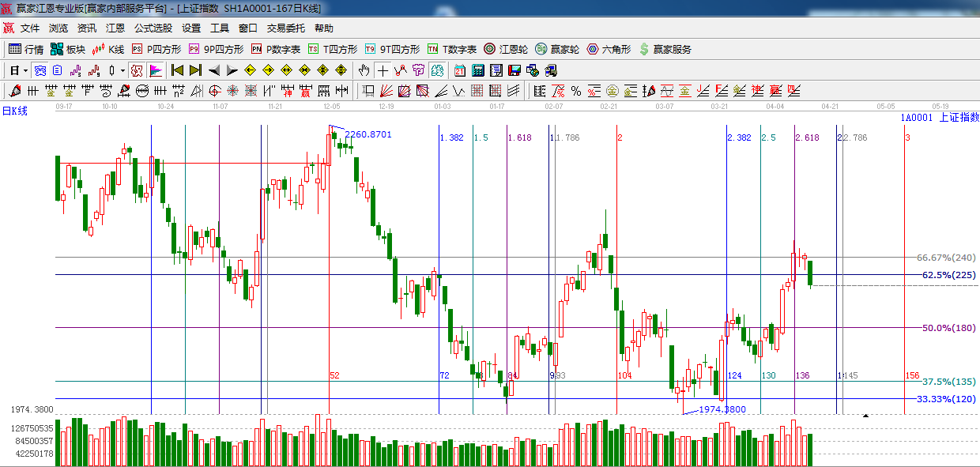The height and width of the screenshot is (467, 980).
Task: Open the 江恩轮 (Gann wheel) tool
Action: (x=506, y=49)
